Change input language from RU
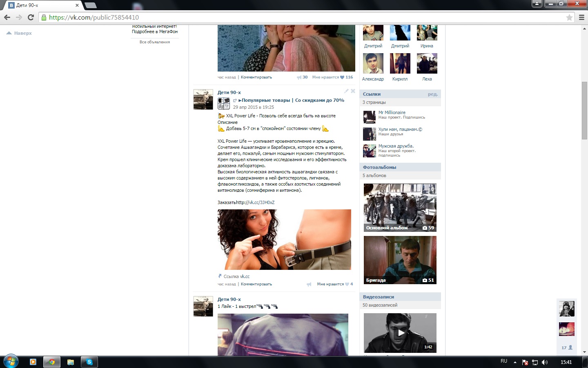 [x=504, y=361]
